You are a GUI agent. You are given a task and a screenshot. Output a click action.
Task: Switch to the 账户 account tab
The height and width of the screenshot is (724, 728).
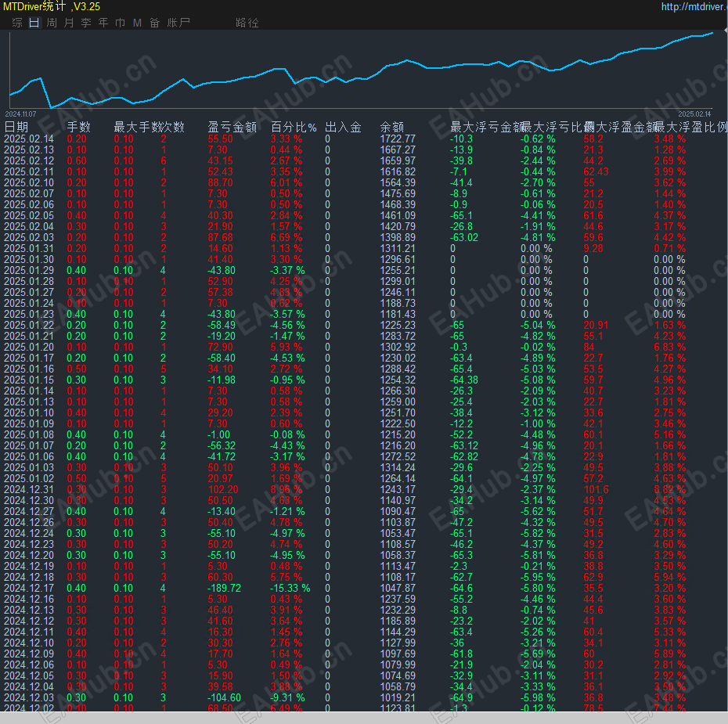point(178,23)
